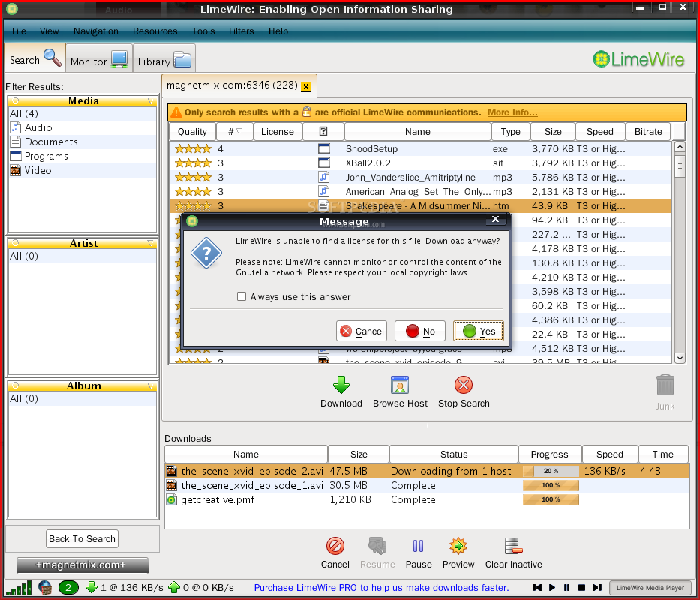Open the Help menu
Screen dimensions: 700x600
point(278,31)
